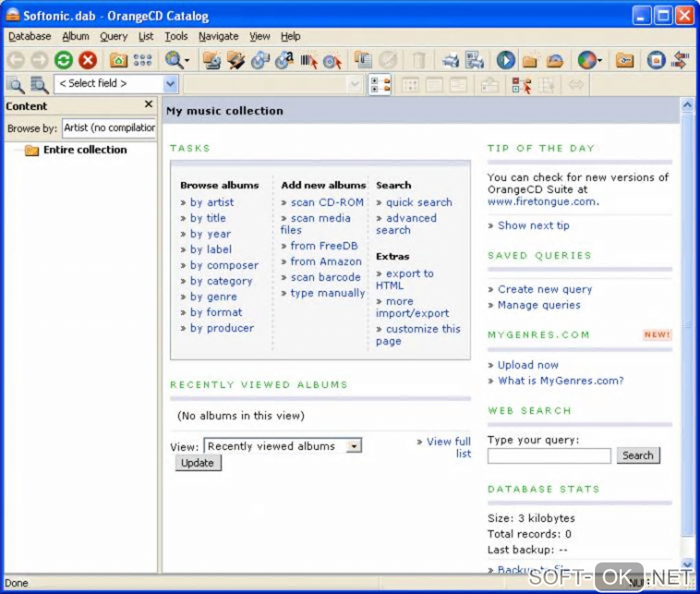
Task: Click the scan media files folder icon
Action: click(235, 60)
